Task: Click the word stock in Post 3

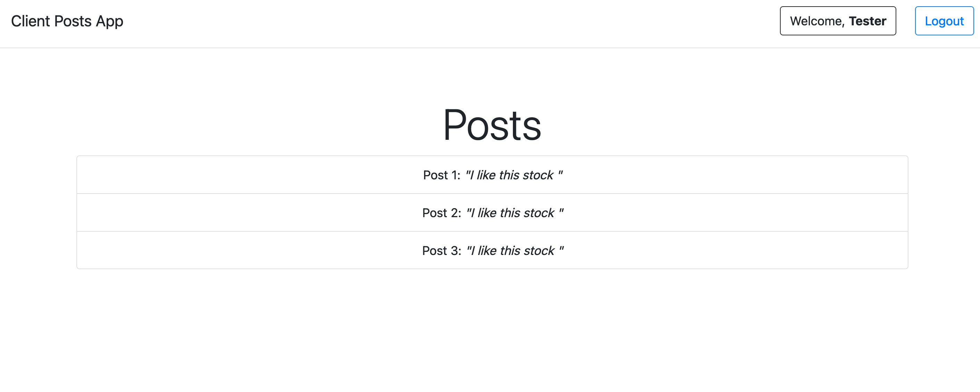Action: click(x=539, y=250)
